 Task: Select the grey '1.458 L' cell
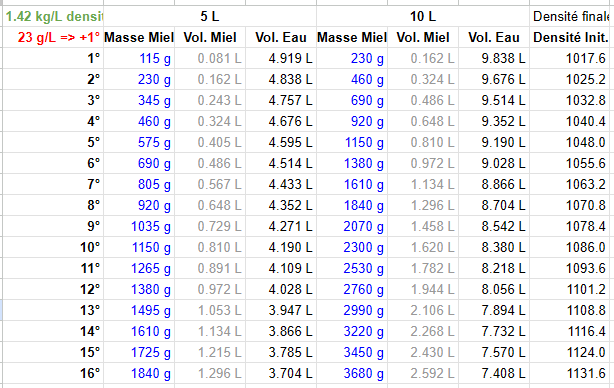[x=423, y=226]
